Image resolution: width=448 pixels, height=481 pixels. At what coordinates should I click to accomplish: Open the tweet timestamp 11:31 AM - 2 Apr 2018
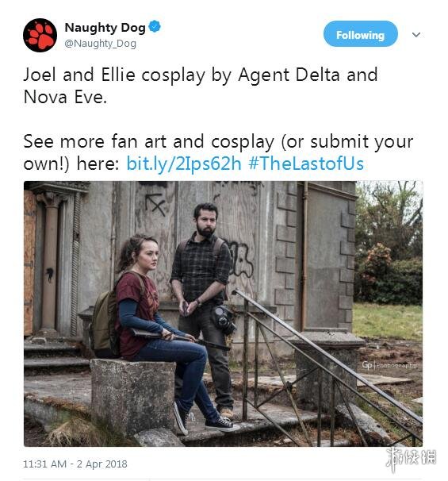pyautogui.click(x=75, y=464)
